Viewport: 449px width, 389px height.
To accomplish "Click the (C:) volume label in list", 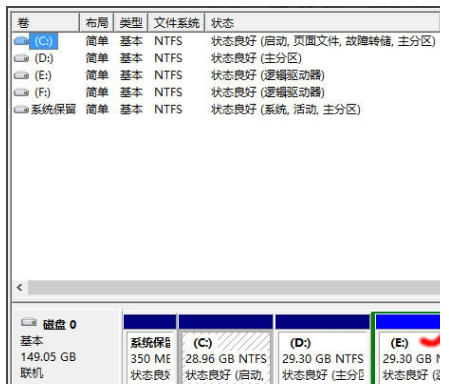I will [x=43, y=41].
